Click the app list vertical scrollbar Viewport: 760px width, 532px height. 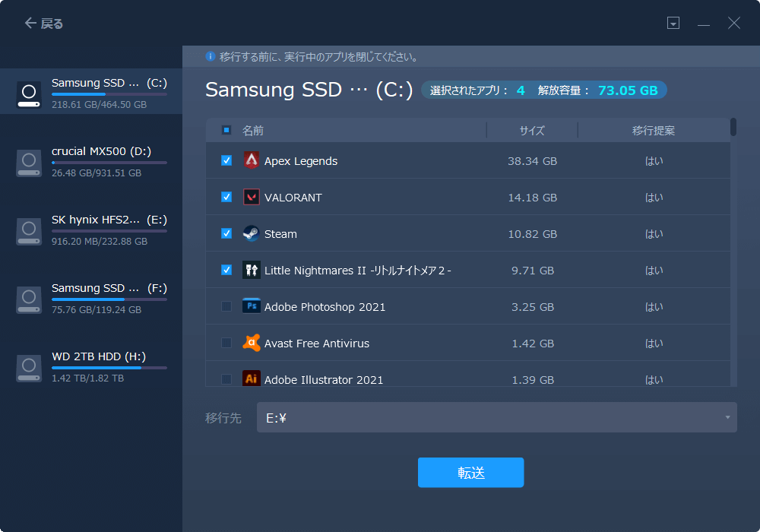pyautogui.click(x=733, y=127)
